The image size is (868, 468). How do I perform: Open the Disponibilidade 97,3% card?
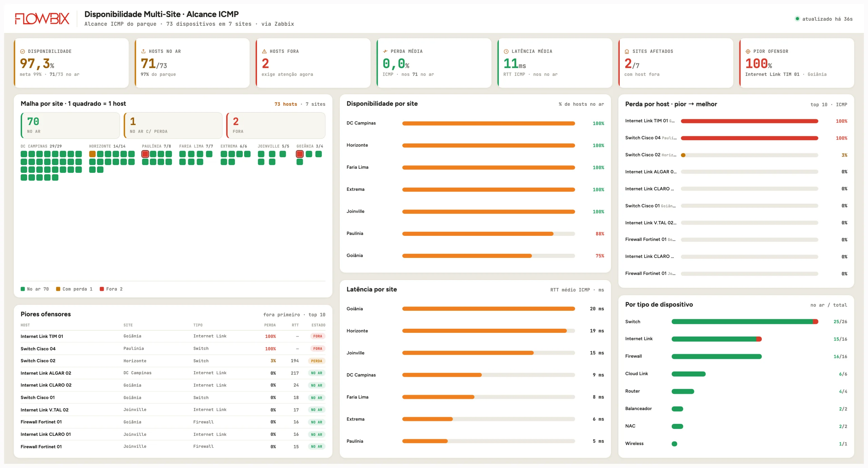(71, 63)
